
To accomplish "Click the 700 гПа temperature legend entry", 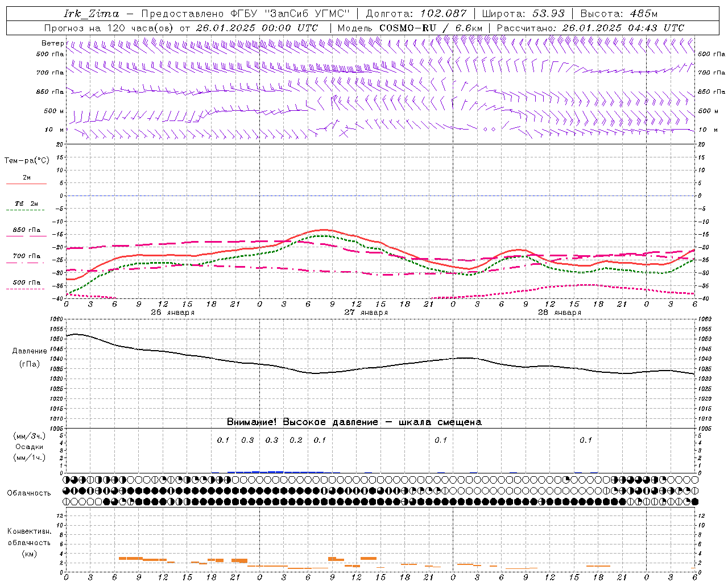I will pyautogui.click(x=27, y=256).
